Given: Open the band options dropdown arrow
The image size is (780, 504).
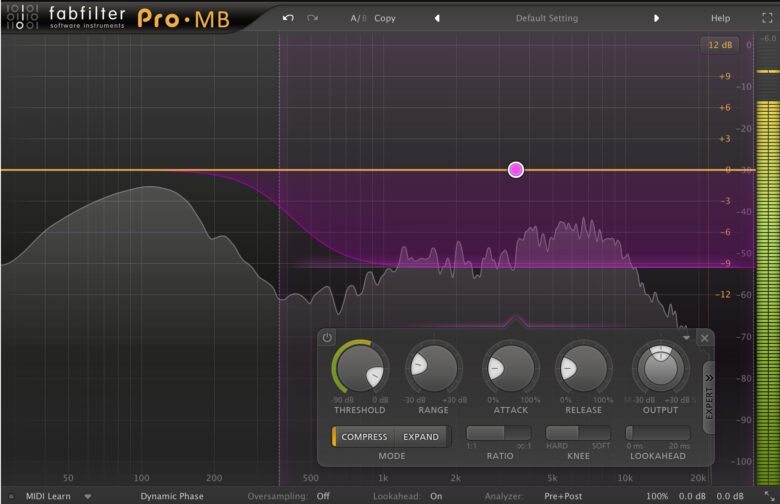Looking at the screenshot, I should (686, 338).
